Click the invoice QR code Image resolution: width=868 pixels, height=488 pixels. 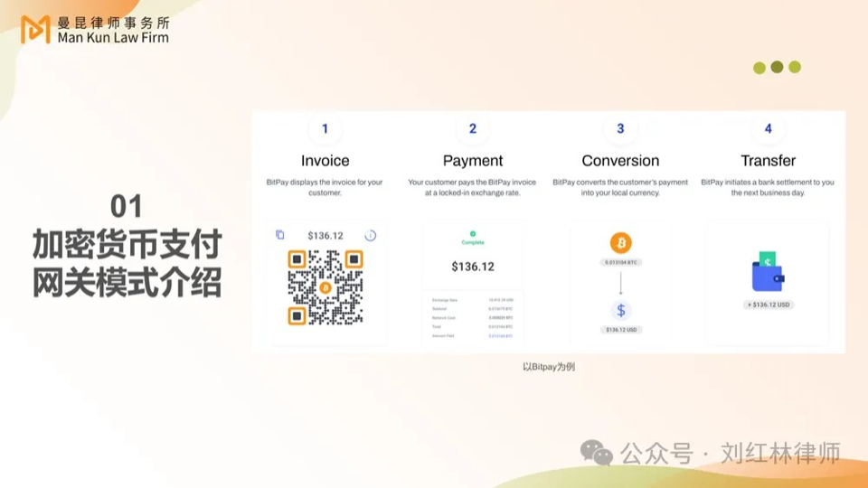coord(325,287)
